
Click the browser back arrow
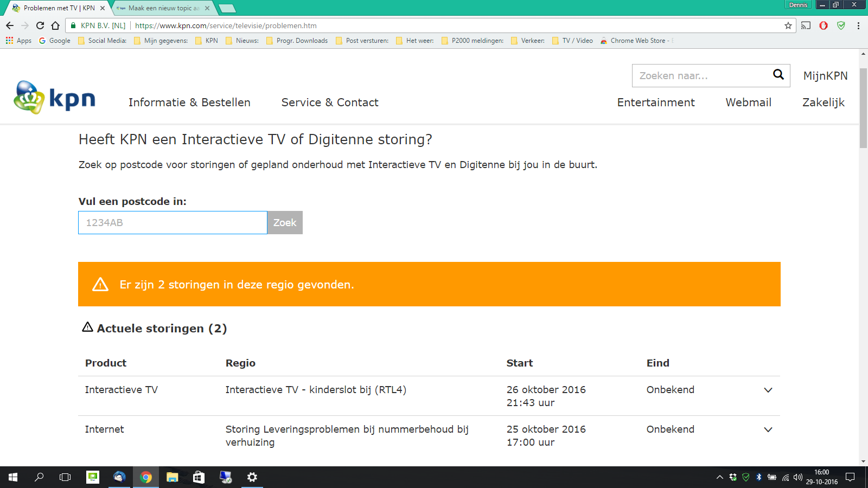(10, 25)
